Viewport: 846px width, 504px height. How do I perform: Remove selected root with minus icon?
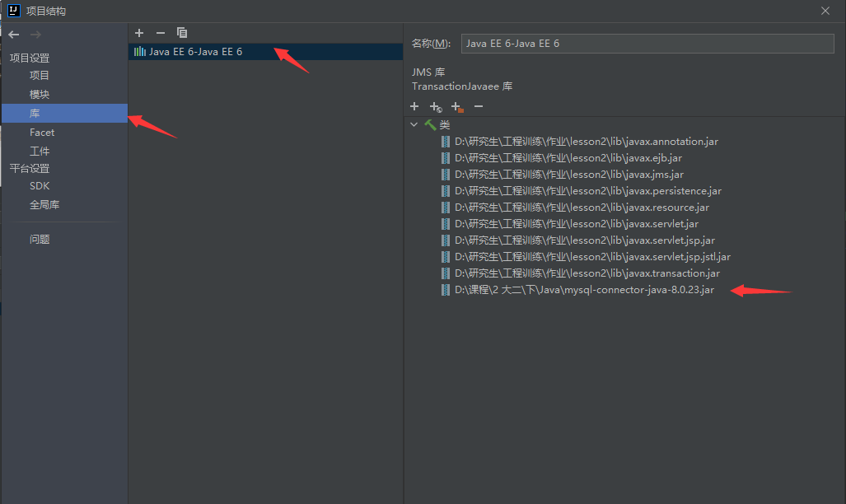click(x=479, y=106)
